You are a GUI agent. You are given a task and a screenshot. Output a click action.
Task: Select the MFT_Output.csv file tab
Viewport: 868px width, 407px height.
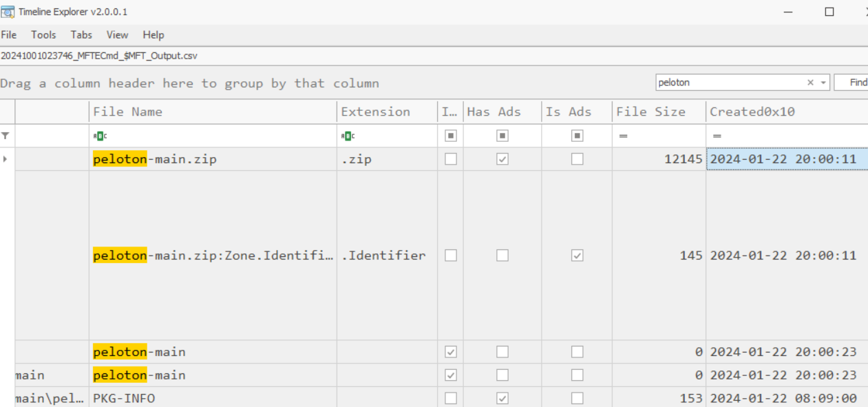99,56
